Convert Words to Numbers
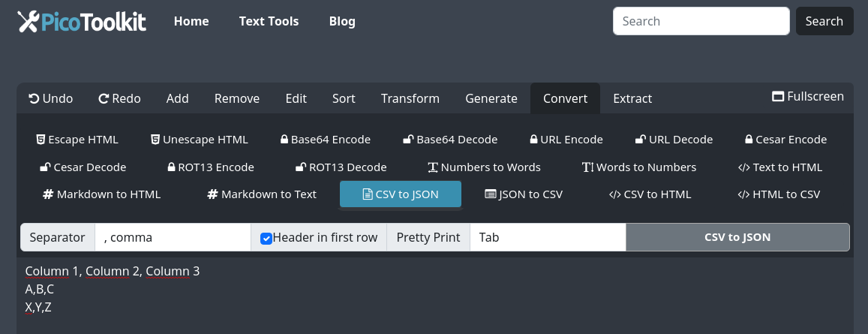 point(639,167)
